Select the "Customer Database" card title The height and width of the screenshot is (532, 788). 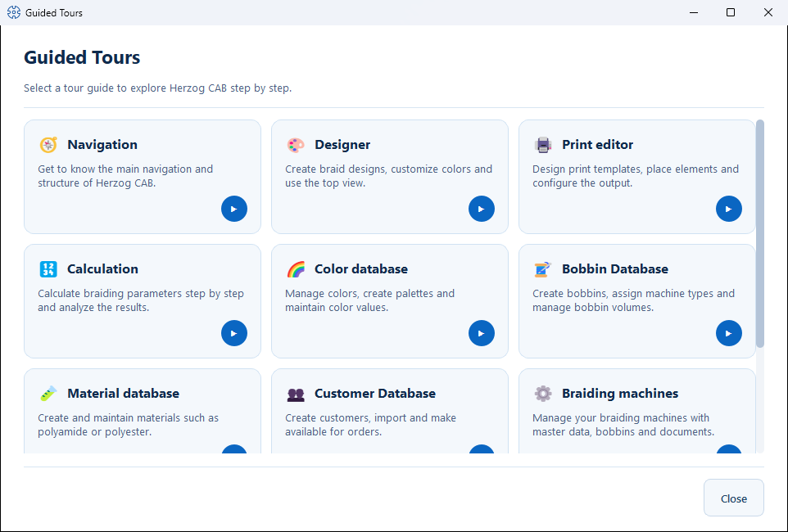(x=375, y=394)
